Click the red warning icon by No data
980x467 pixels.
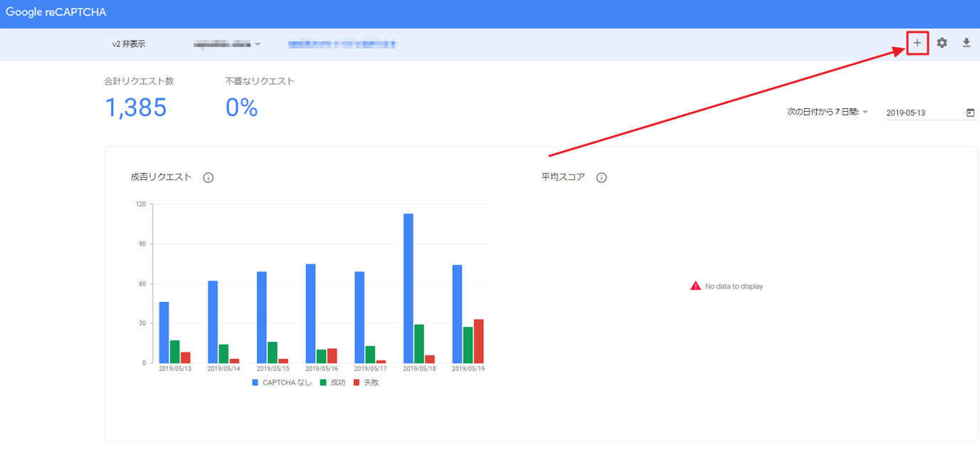tap(695, 286)
